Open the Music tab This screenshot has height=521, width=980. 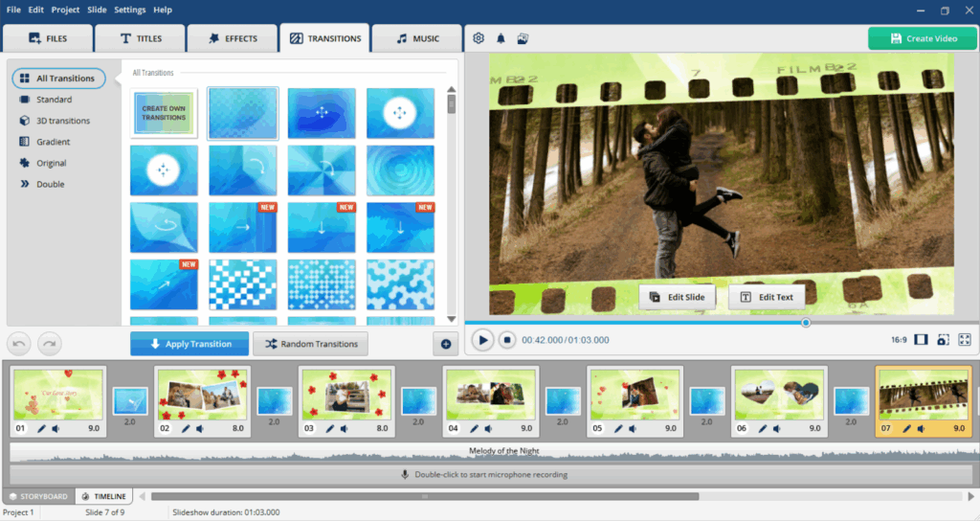click(417, 38)
